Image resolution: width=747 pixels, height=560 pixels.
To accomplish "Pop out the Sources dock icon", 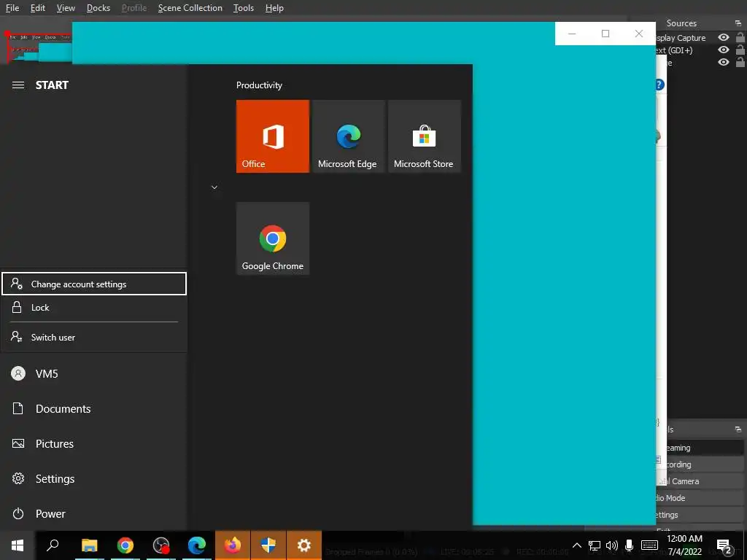I will pyautogui.click(x=738, y=23).
